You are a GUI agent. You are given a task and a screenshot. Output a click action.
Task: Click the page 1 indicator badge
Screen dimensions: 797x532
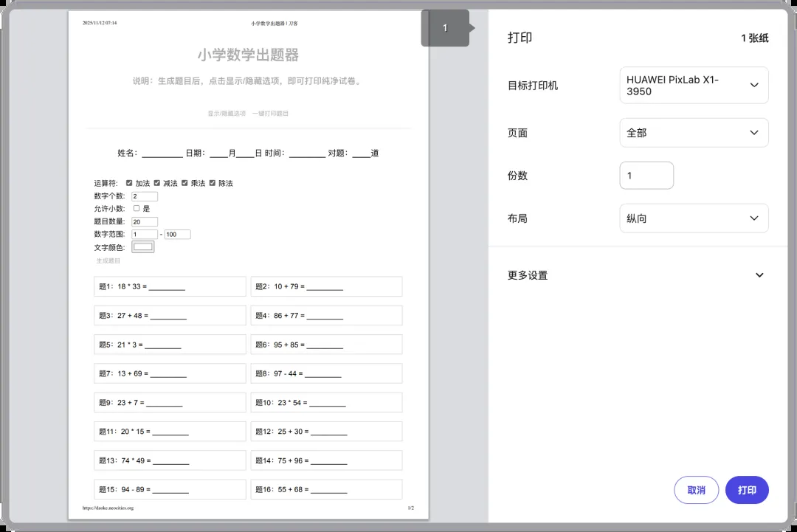coord(445,28)
